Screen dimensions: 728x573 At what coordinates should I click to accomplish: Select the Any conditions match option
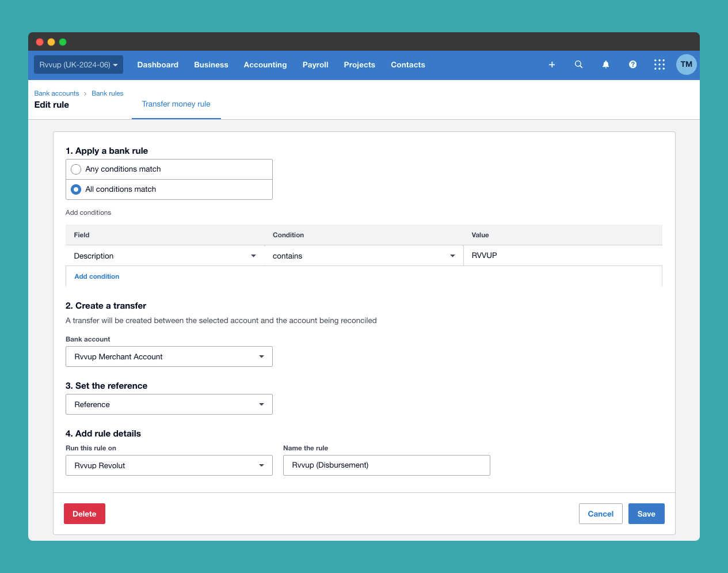(x=76, y=169)
